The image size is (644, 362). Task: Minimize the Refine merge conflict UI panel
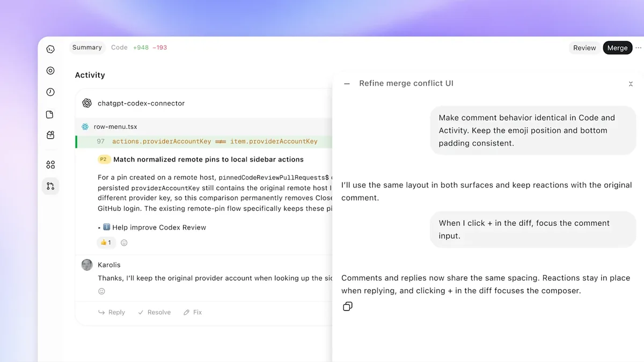tap(347, 84)
